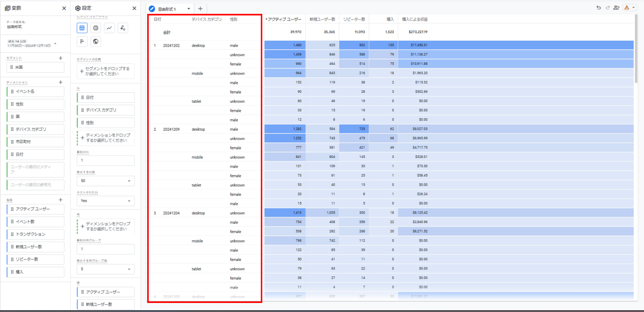Select the 自由形式 1 tab
Screen dimensions: 644x312
[x=167, y=9]
